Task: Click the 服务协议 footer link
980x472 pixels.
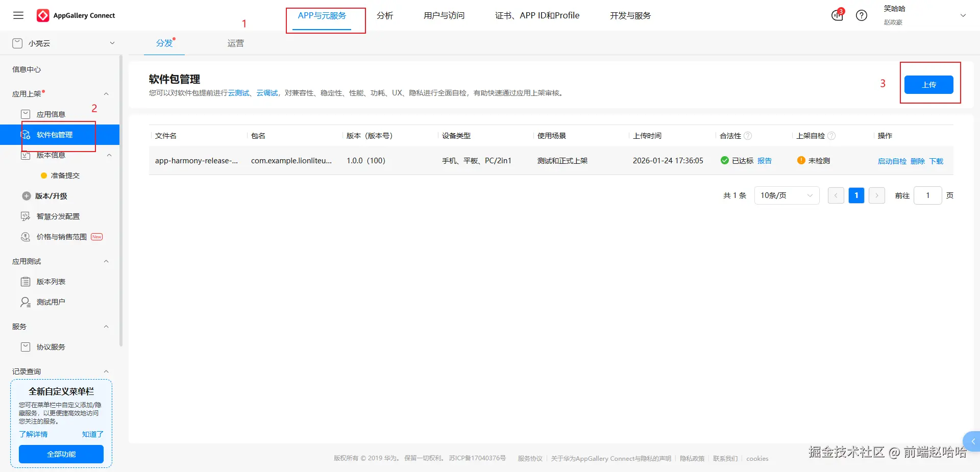Action: click(530, 458)
